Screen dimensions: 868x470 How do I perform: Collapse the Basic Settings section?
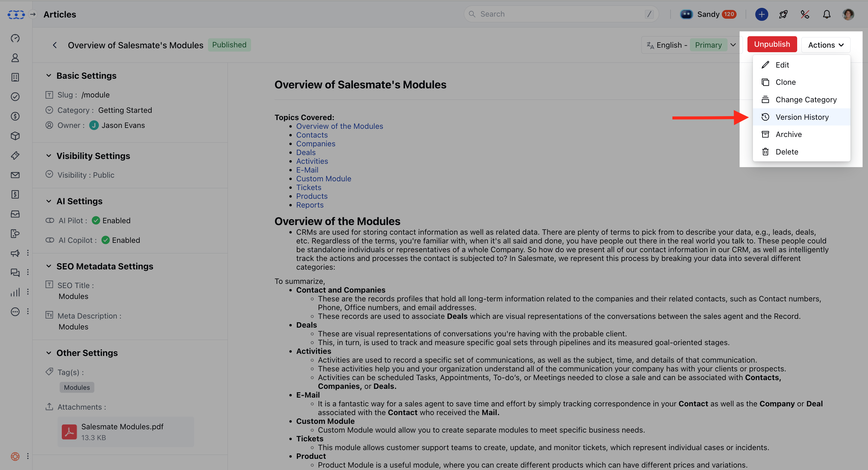click(x=49, y=75)
